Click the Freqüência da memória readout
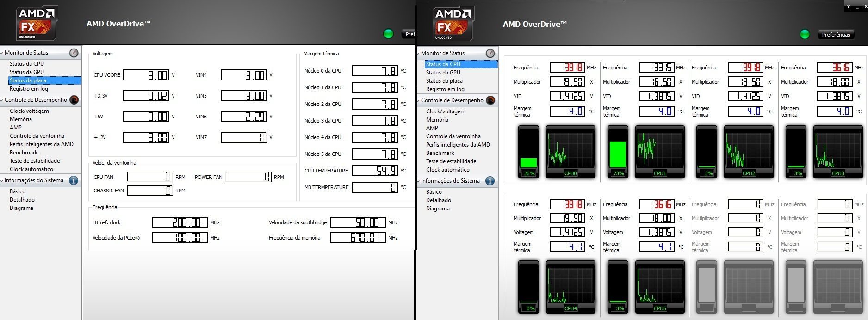The image size is (868, 320). 358,238
